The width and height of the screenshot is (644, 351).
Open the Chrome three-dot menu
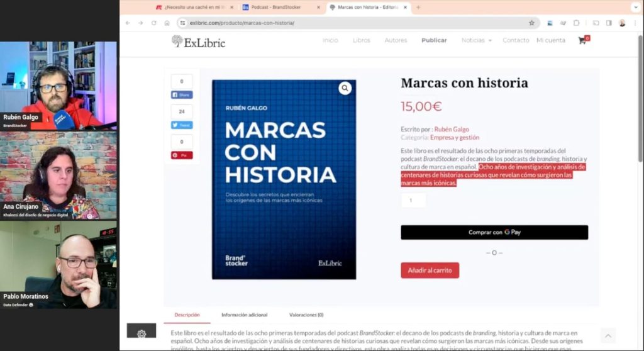tap(635, 23)
